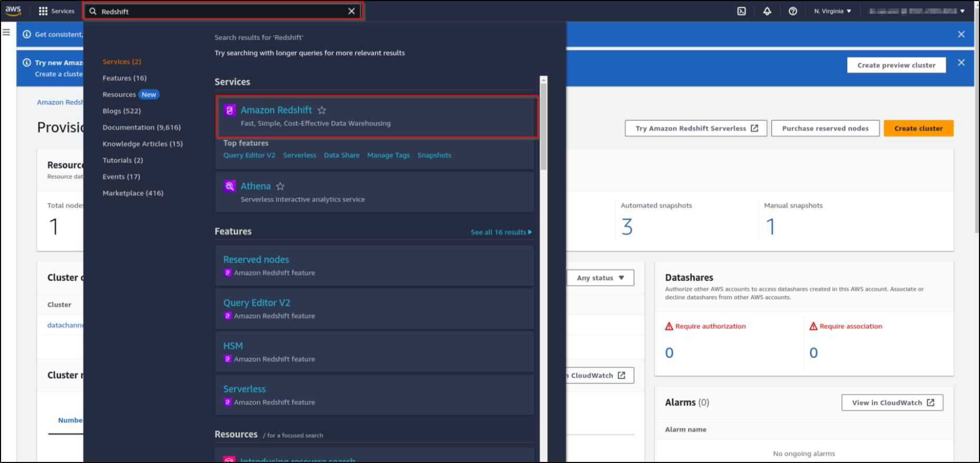Dismiss the preview cluster banner
980x463 pixels.
point(961,63)
